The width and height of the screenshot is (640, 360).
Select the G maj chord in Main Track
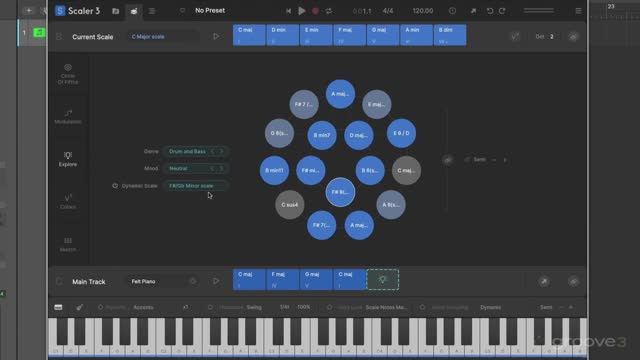pyautogui.click(x=316, y=280)
